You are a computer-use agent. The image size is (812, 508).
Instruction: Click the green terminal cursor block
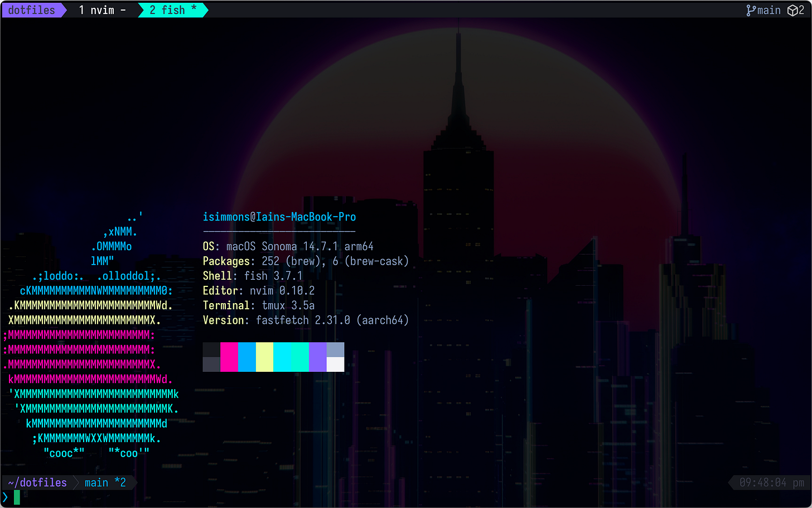tap(17, 497)
